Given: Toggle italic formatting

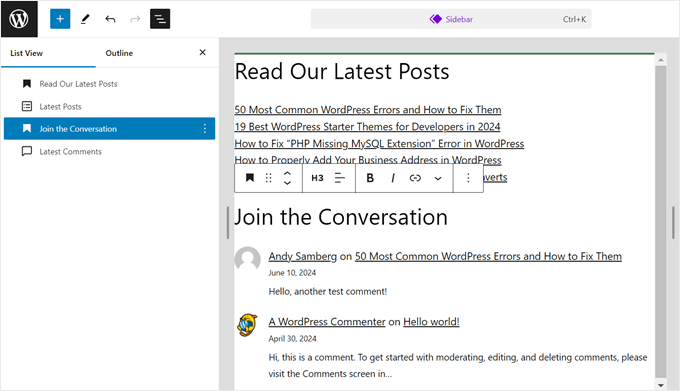Looking at the screenshot, I should coord(392,178).
